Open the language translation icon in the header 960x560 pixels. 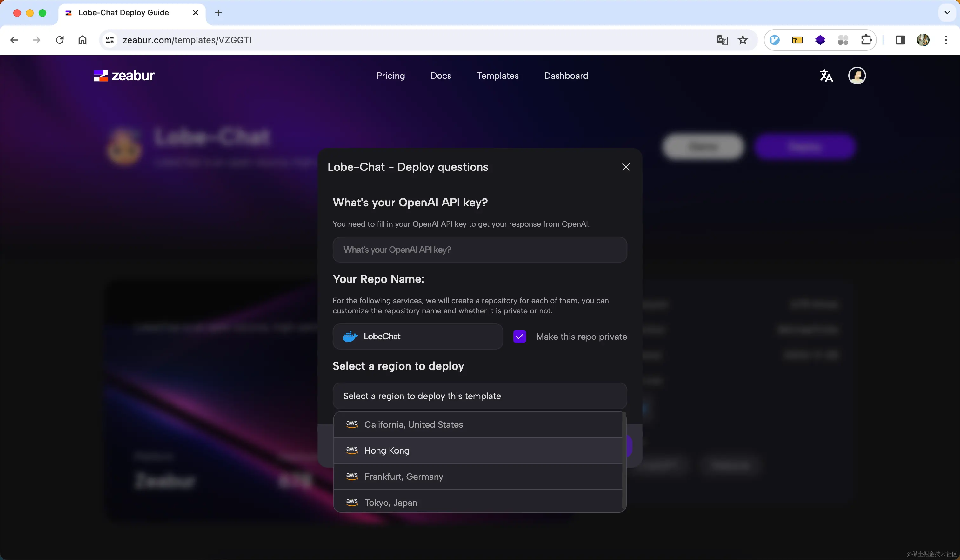tap(826, 76)
